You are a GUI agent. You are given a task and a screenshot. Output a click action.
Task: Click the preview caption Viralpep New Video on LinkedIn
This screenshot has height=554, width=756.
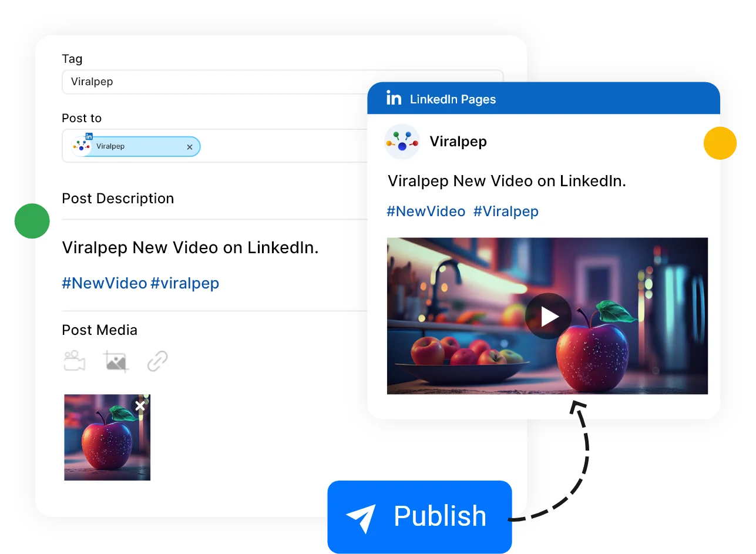pyautogui.click(x=507, y=181)
